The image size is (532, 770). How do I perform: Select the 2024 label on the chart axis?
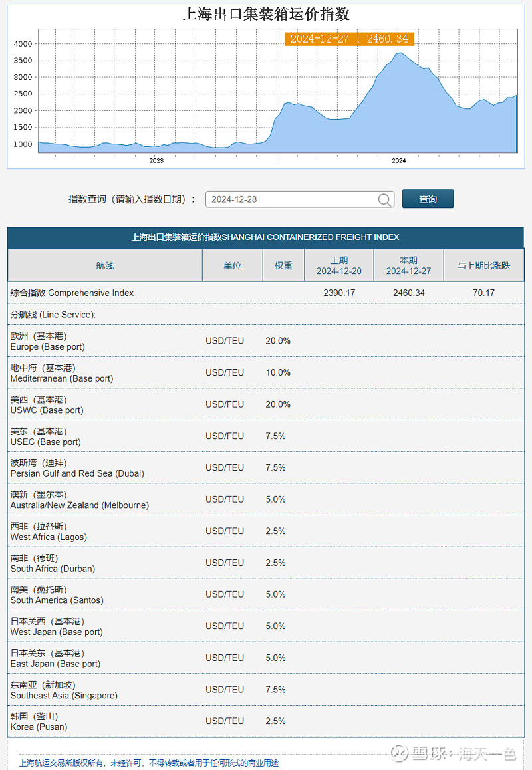pyautogui.click(x=398, y=160)
